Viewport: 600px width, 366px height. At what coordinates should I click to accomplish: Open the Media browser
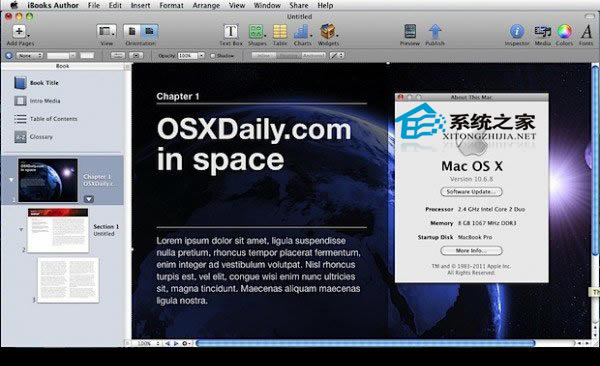tap(543, 31)
